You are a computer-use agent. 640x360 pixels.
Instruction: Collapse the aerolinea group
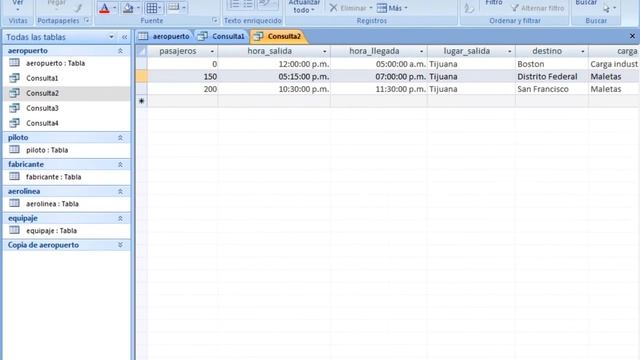point(120,191)
